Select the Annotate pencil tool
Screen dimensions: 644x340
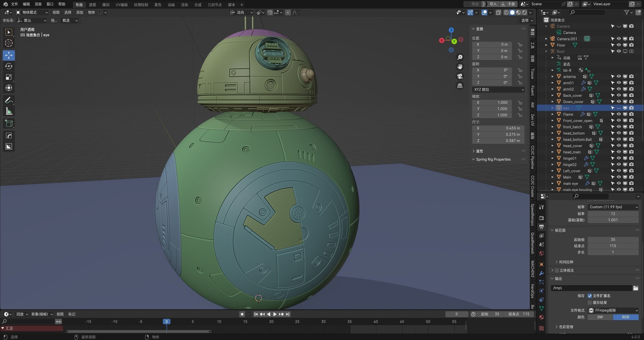(x=9, y=100)
